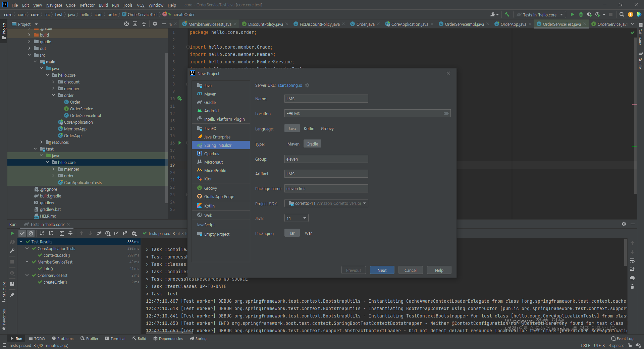Screen dimensions: 644x349
Task: Select Maven project type
Action: click(293, 144)
